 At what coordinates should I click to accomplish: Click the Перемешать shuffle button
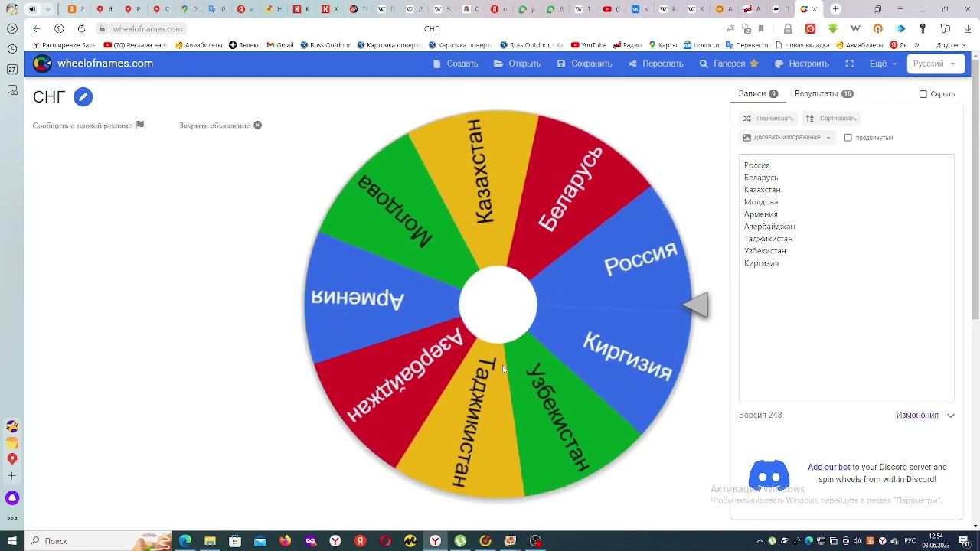(768, 119)
